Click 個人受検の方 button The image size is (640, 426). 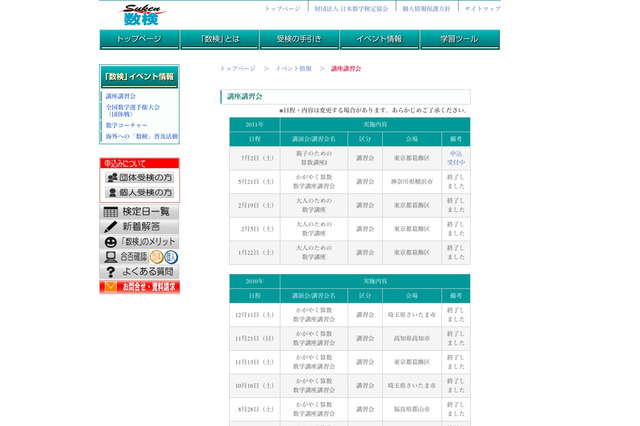(140, 192)
